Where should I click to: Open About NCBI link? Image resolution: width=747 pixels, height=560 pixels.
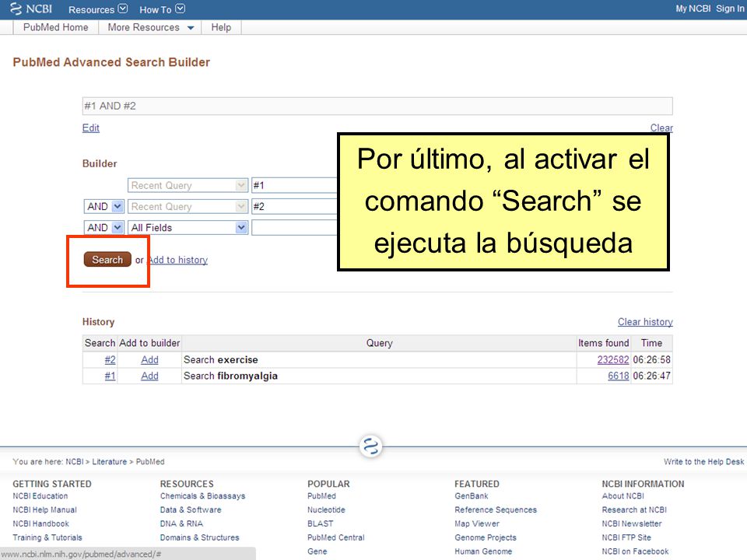[623, 496]
